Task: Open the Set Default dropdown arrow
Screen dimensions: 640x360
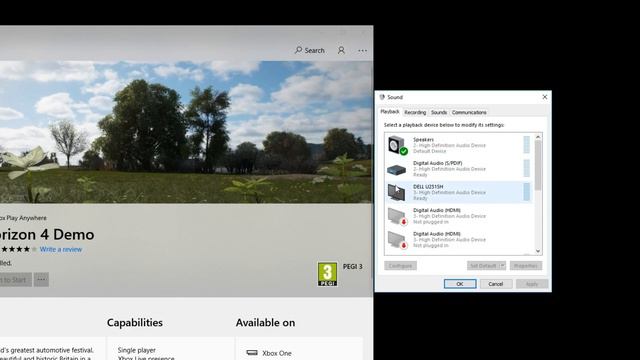Action: click(x=502, y=266)
